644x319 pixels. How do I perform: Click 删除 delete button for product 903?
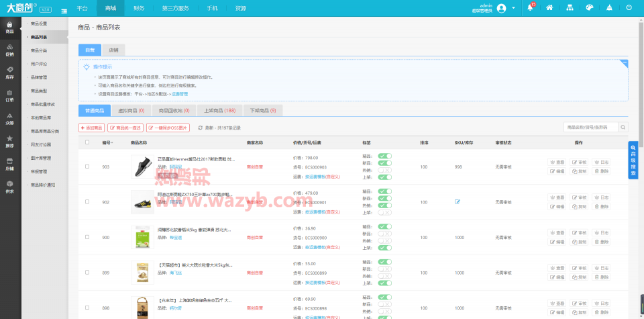[601, 171]
